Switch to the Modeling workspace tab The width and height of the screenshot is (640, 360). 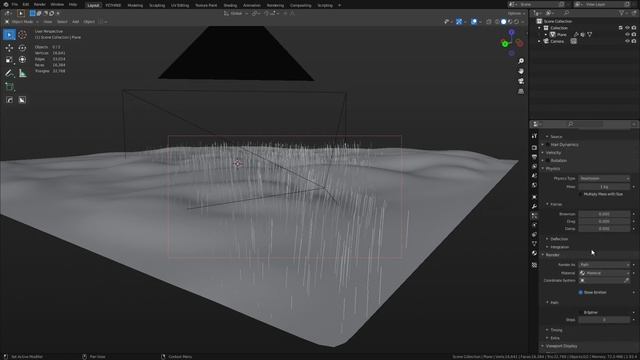(x=135, y=5)
